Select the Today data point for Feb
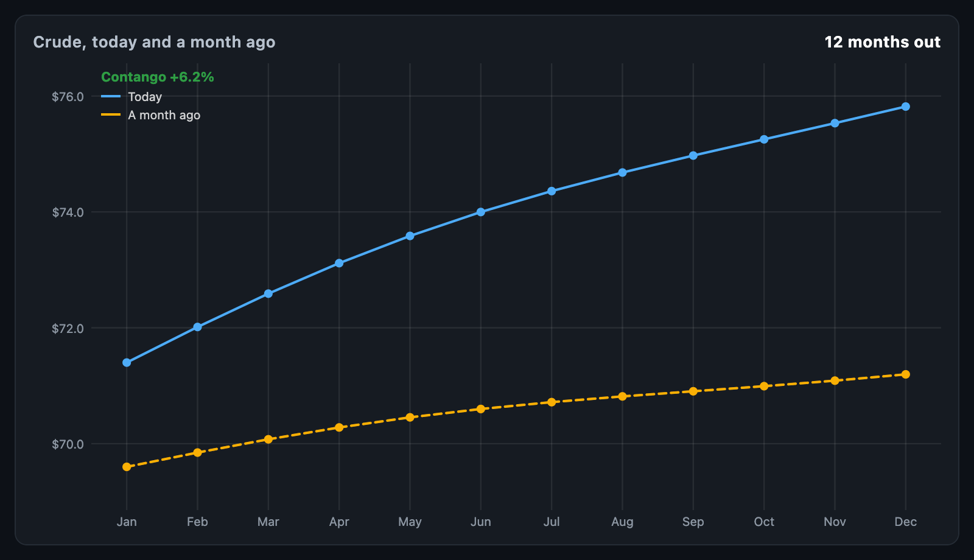This screenshot has height=560, width=974. tap(197, 327)
